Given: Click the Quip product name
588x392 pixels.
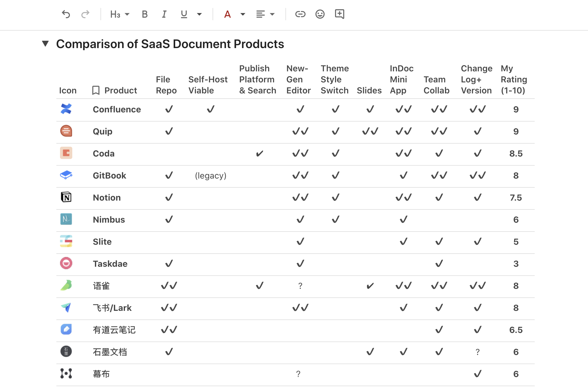Looking at the screenshot, I should click(x=103, y=131).
